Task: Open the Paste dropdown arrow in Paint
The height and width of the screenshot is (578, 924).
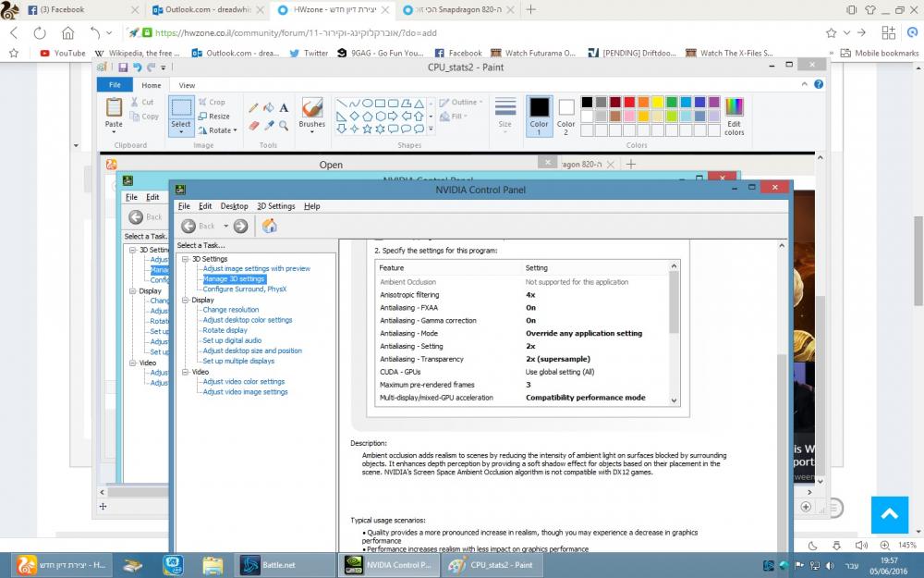Action: pyautogui.click(x=114, y=132)
